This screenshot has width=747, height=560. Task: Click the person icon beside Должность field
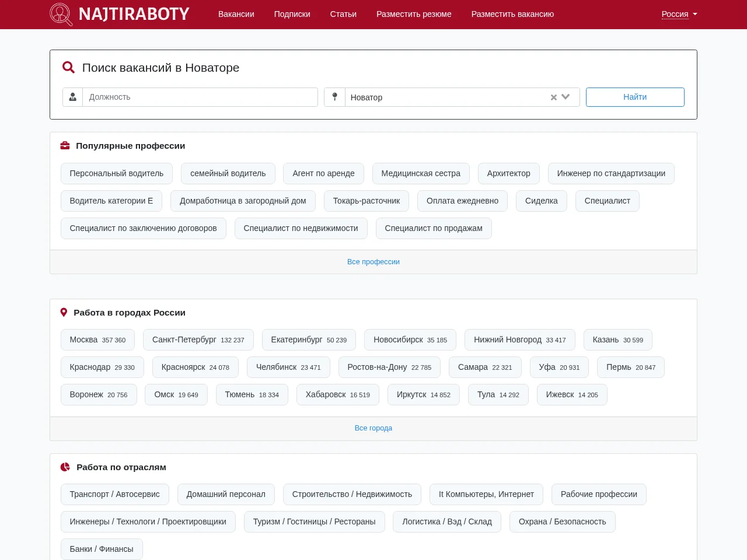click(x=73, y=97)
